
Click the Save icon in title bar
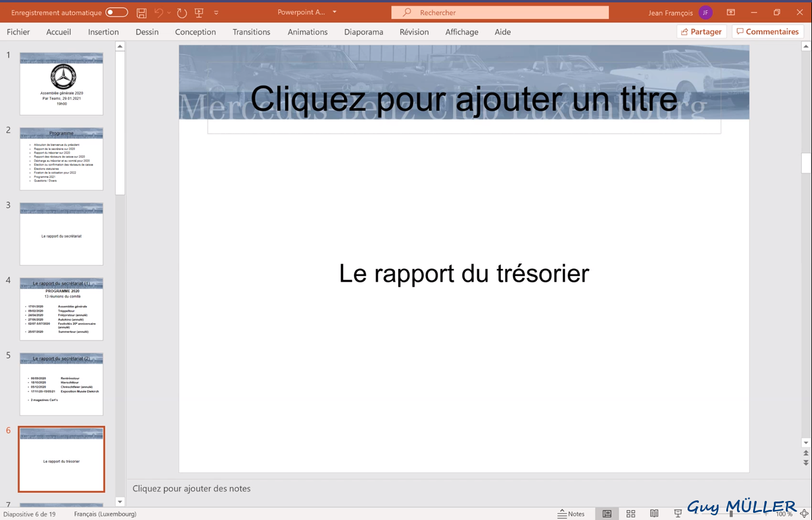pos(142,12)
